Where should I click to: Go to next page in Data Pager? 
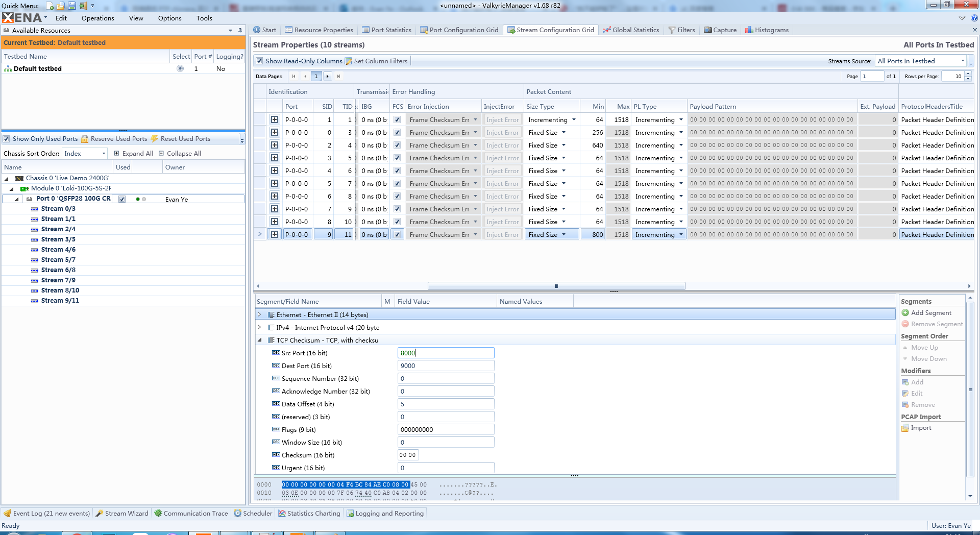pos(327,77)
